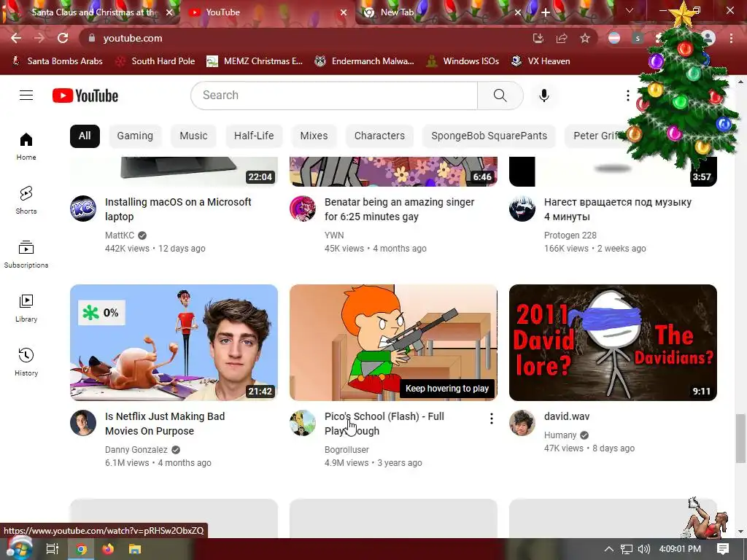The width and height of the screenshot is (747, 560).
Task: Open Danny Gonzalez channel avatar
Action: click(83, 423)
